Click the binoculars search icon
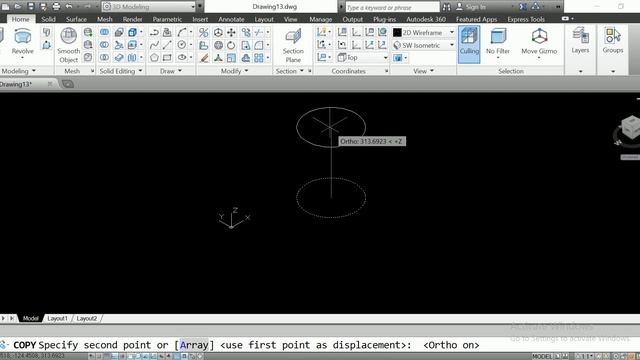The width and height of the screenshot is (640, 360). [447, 7]
